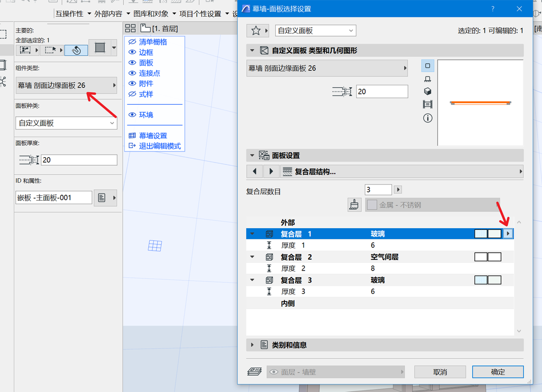
Task: Click the curtain wall grid object in canvas
Action: 155,246
